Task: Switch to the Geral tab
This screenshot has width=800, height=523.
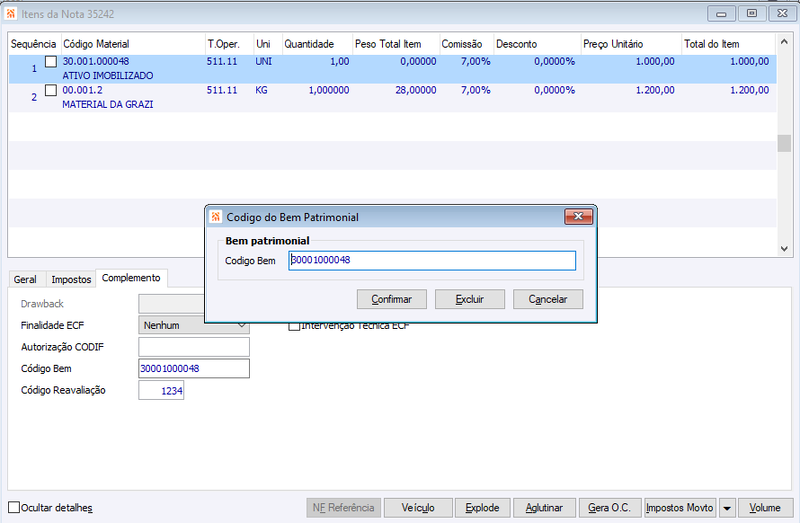Action: pos(25,279)
